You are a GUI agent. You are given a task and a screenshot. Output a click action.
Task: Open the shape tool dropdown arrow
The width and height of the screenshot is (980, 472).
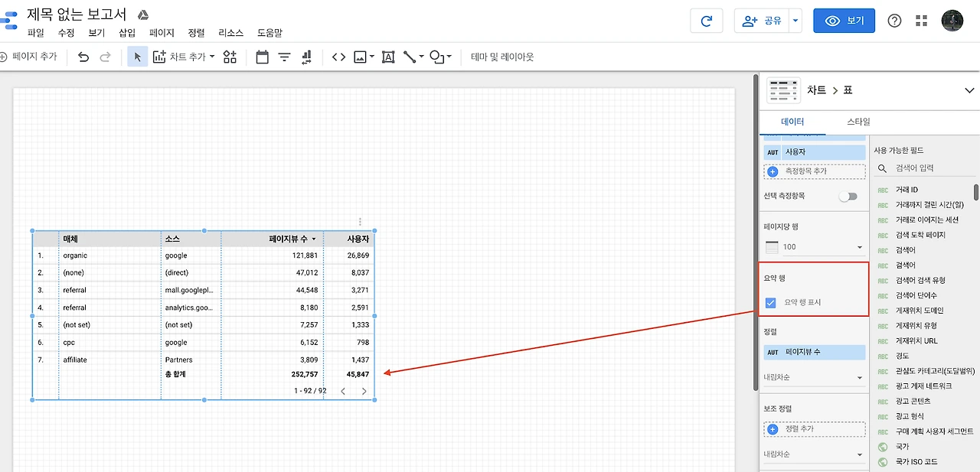pyautogui.click(x=449, y=57)
